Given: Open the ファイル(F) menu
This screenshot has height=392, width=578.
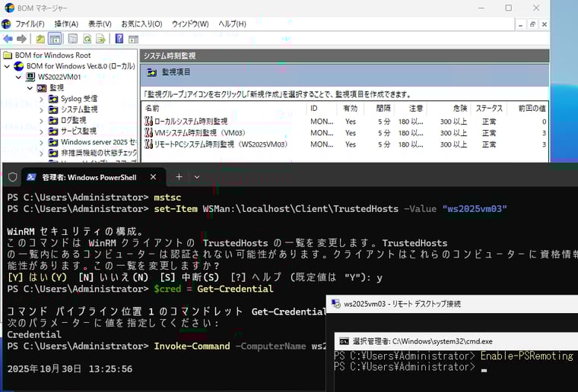Looking at the screenshot, I should [30, 24].
